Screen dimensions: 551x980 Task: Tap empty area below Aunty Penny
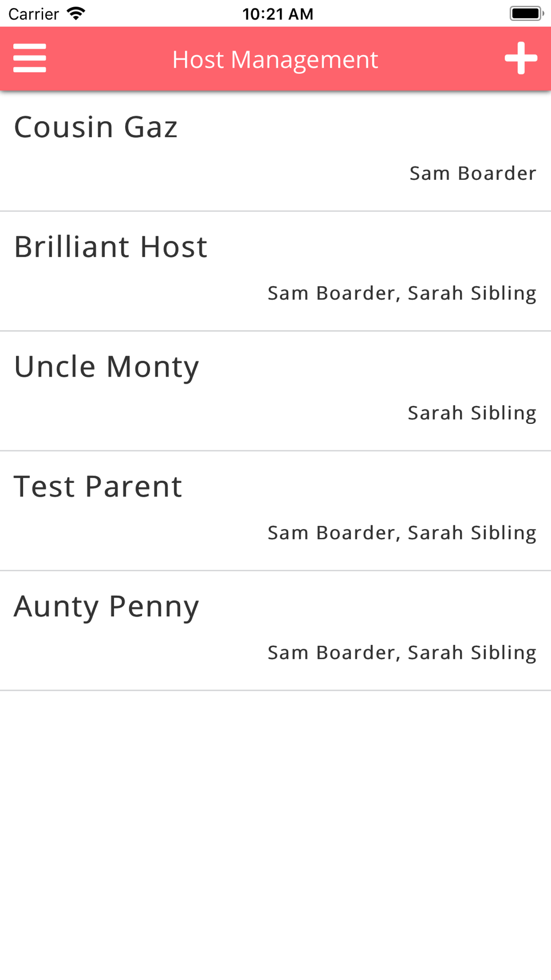pyautogui.click(x=275, y=835)
